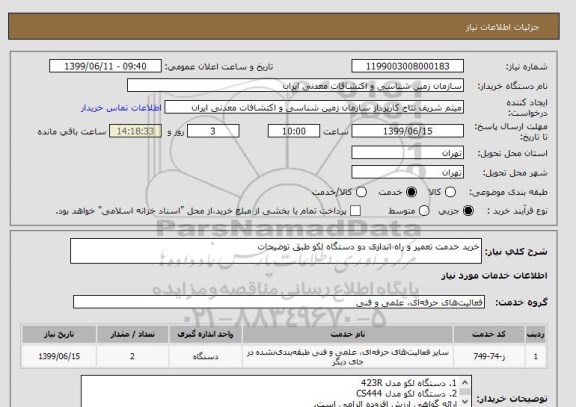Screen dimensions: 576x407
Task: Click the ساعت باقی مانده label
Action: [72, 132]
